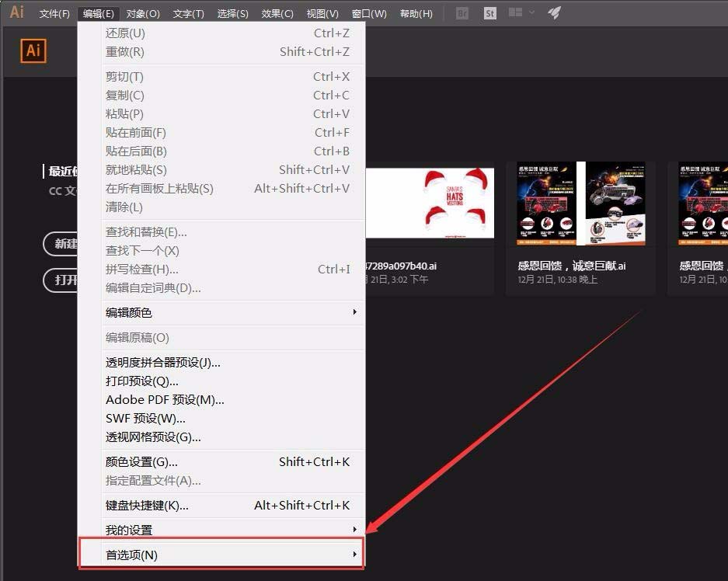Open 视图(V) menu
Viewport: 728px width, 581px height.
322,13
